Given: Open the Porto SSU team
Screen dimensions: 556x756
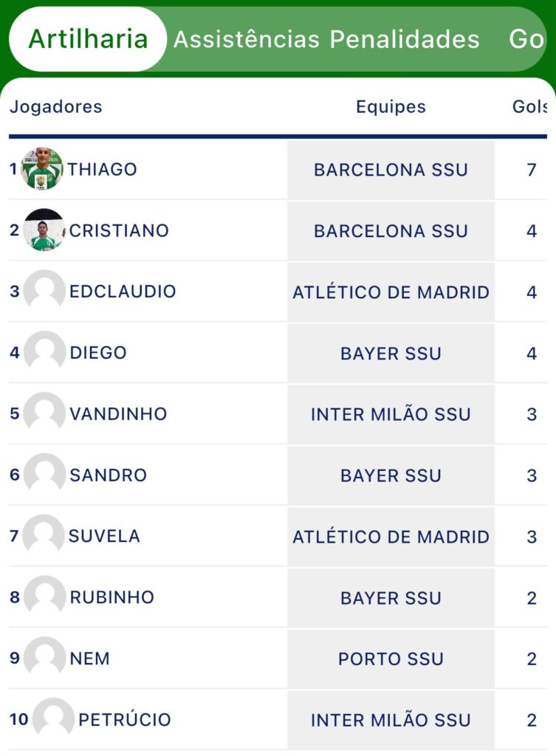Looking at the screenshot, I should 391,659.
